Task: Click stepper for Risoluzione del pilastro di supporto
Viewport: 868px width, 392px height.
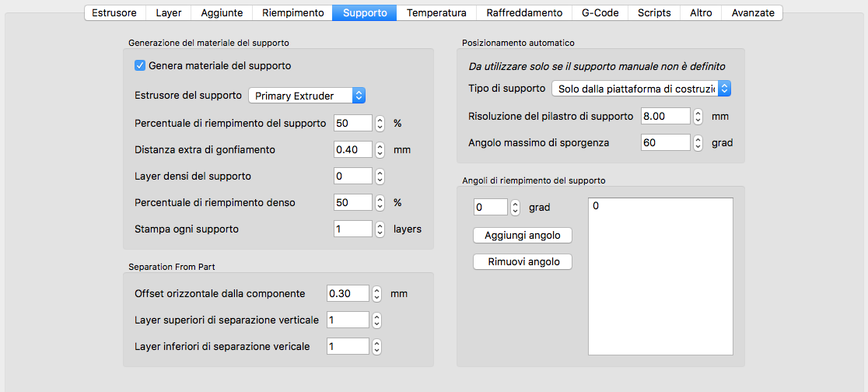Action: tap(698, 117)
